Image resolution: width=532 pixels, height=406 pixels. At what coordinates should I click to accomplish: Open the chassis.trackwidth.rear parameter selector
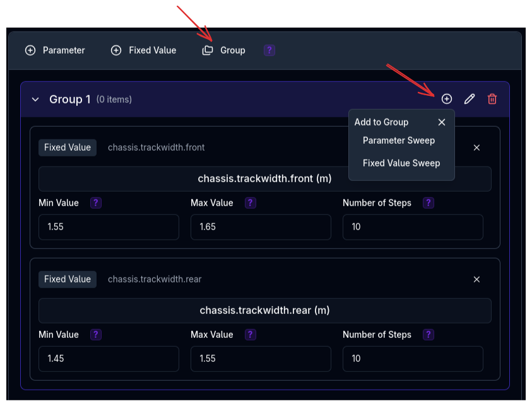264,310
